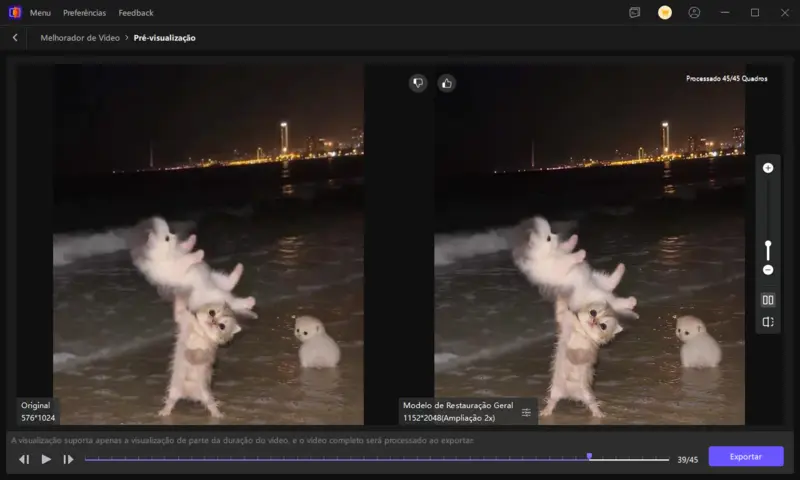This screenshot has height=480, width=800.
Task: Click Pré-visualização breadcrumb
Action: click(x=164, y=38)
